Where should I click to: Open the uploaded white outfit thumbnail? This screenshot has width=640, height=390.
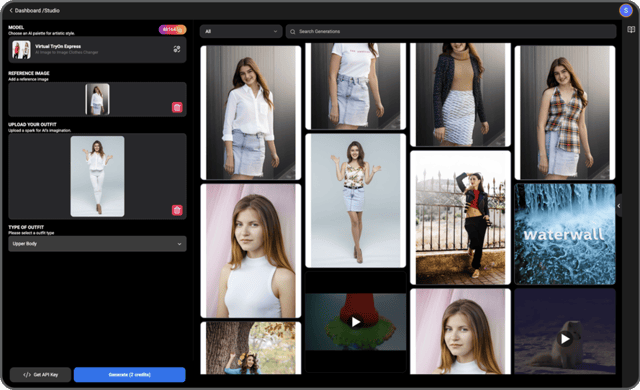pos(97,176)
